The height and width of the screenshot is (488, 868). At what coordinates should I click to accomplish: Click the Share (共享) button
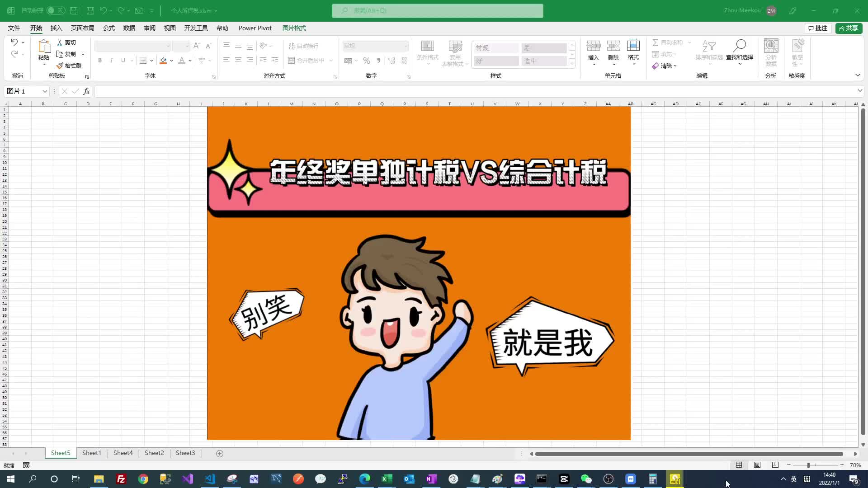click(x=849, y=28)
